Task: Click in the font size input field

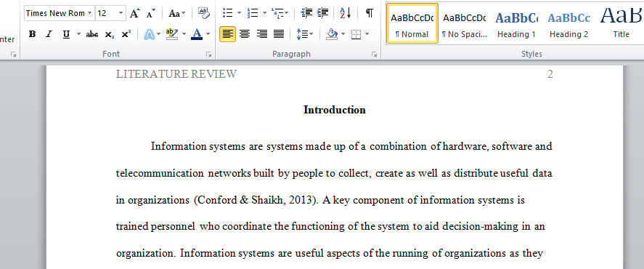Action: coord(106,13)
